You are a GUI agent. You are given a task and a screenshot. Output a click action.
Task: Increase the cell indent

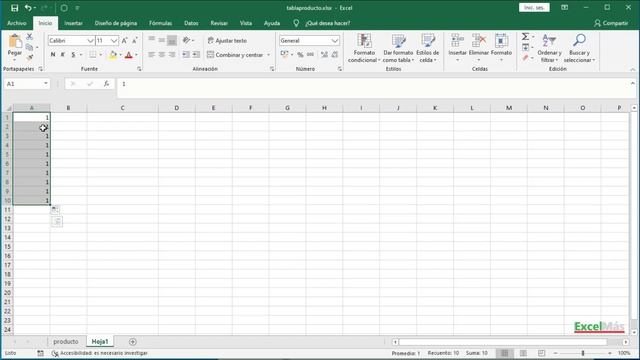pos(196,55)
